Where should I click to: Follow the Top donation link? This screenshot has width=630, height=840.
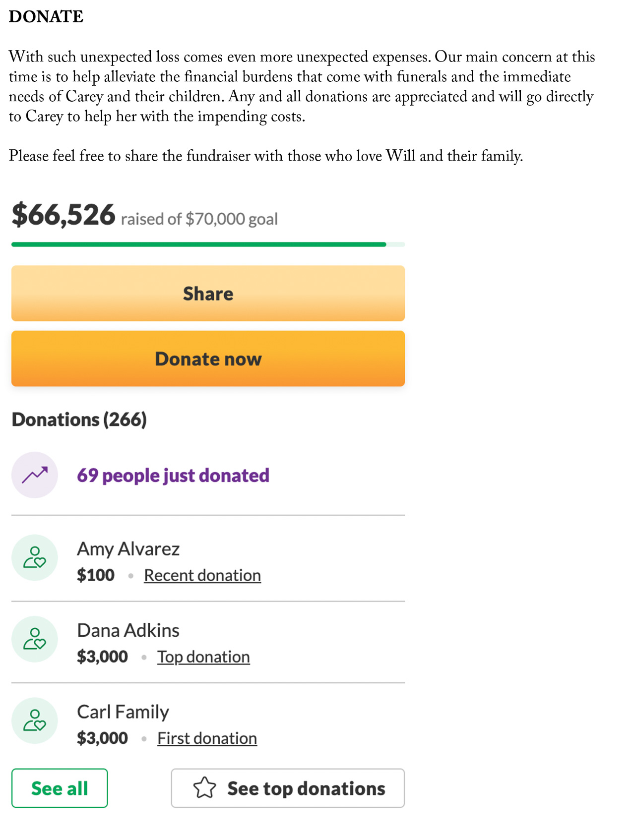[203, 657]
